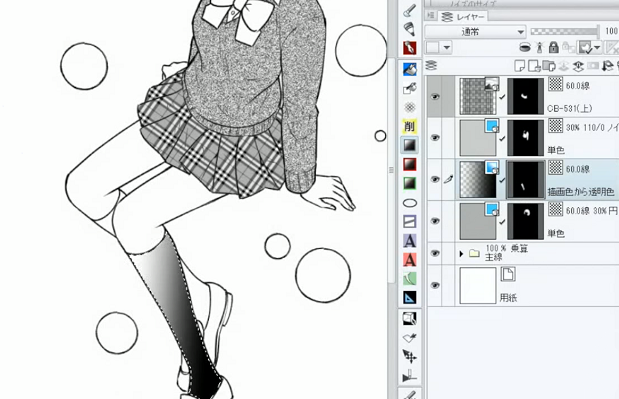Click the palette color swatch box
The width and height of the screenshot is (619, 399).
(433, 48)
